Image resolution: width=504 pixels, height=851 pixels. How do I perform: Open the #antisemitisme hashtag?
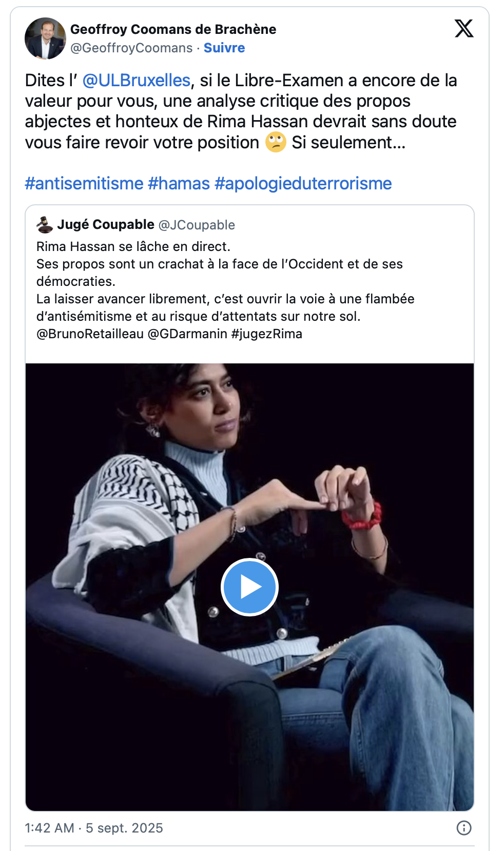click(x=84, y=183)
